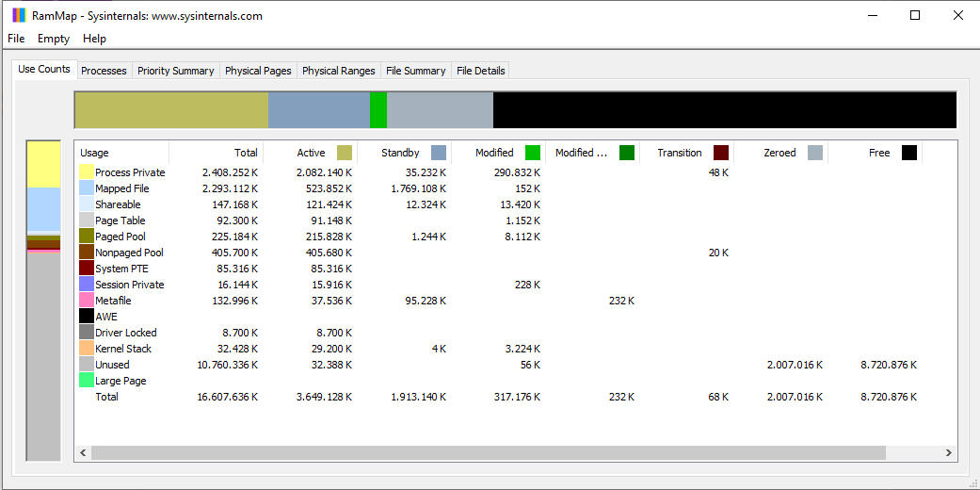Viewport: 980px width, 490px height.
Task: Select the Nonpaged Pool row label
Action: (x=129, y=253)
